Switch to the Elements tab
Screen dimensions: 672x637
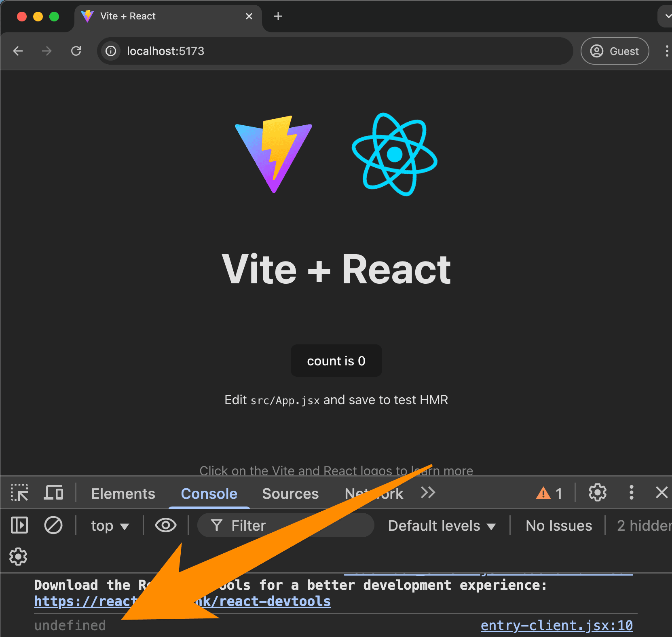tap(123, 494)
